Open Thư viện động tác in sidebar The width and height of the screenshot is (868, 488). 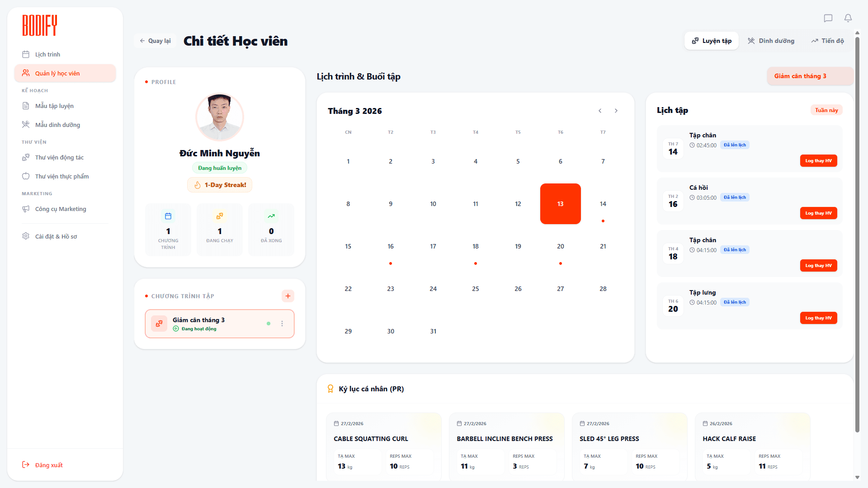[x=59, y=157]
